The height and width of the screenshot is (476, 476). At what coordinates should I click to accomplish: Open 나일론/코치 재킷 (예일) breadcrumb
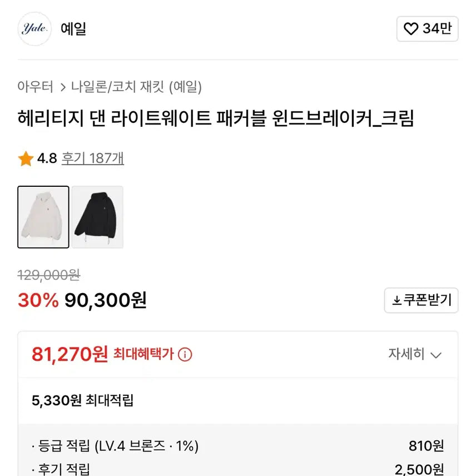pyautogui.click(x=136, y=87)
